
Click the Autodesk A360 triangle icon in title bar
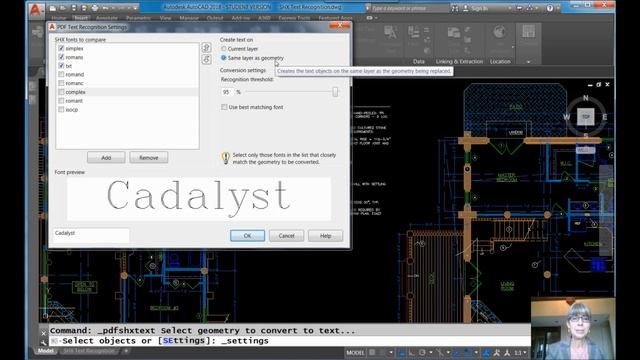[530, 8]
